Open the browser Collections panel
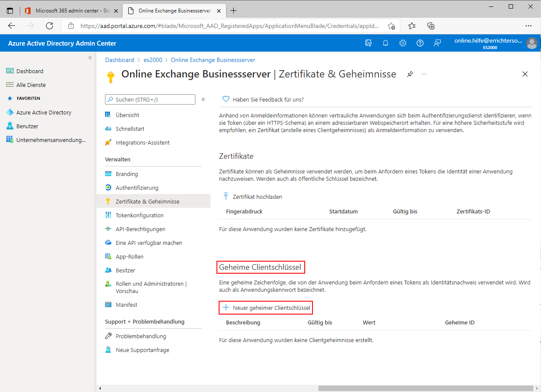541x392 pixels. coord(431,26)
